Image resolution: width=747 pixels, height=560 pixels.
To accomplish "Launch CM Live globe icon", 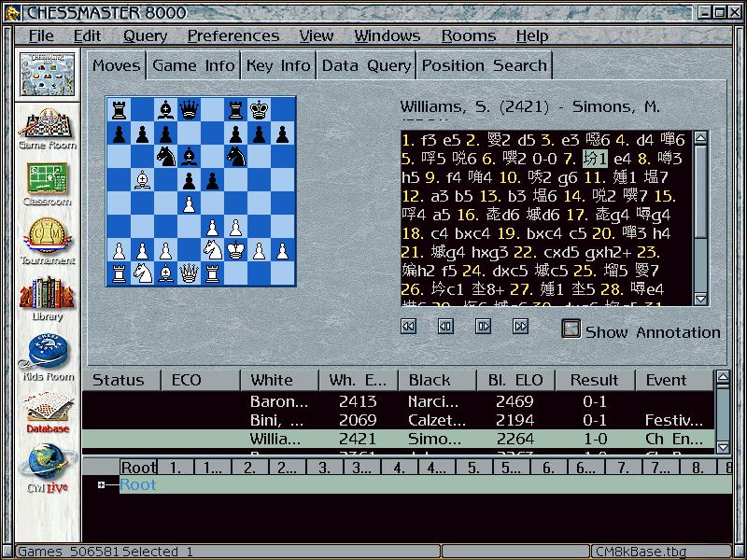I will 48,469.
